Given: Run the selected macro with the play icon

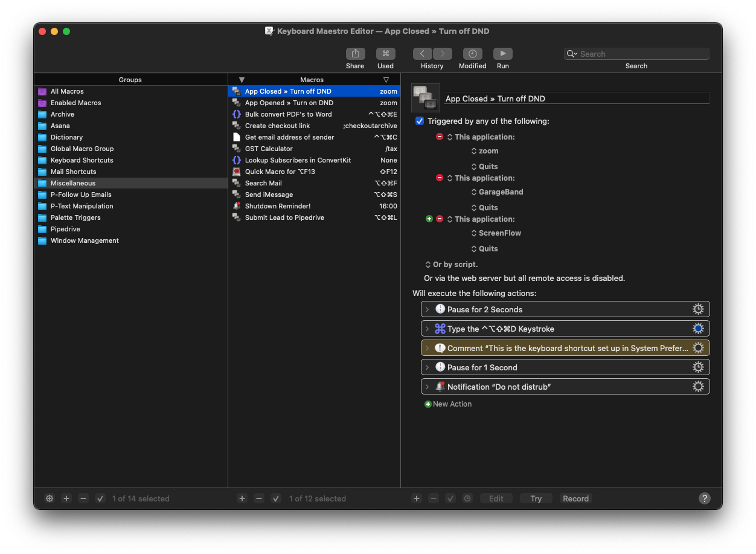Looking at the screenshot, I should click(x=502, y=53).
